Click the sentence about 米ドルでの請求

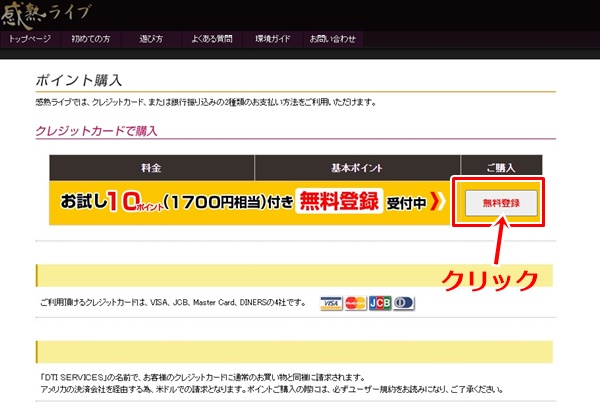tap(271, 390)
